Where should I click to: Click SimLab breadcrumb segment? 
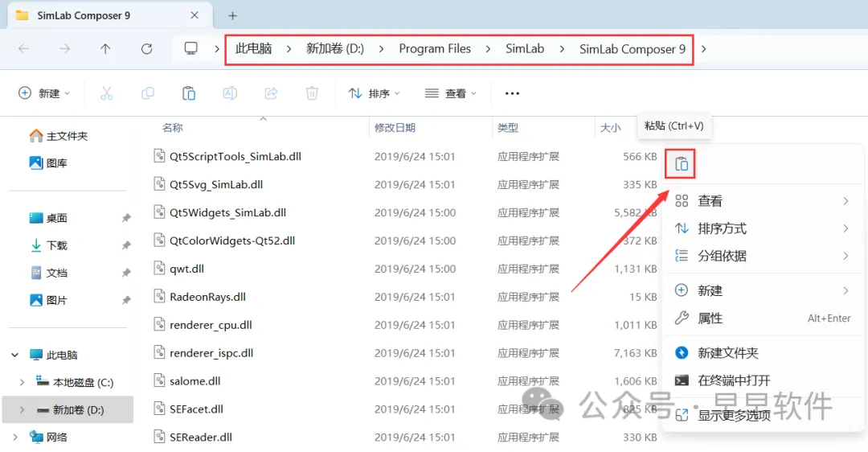pyautogui.click(x=525, y=49)
